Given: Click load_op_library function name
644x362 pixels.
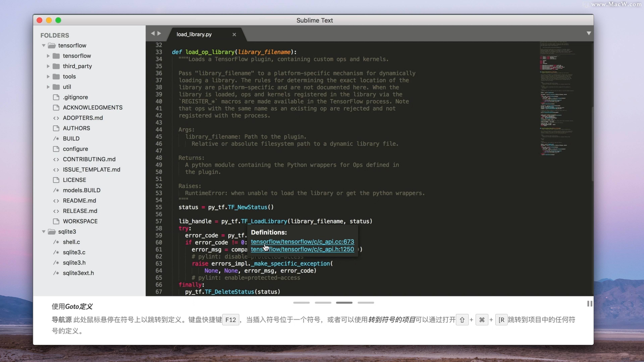Looking at the screenshot, I should pos(210,52).
